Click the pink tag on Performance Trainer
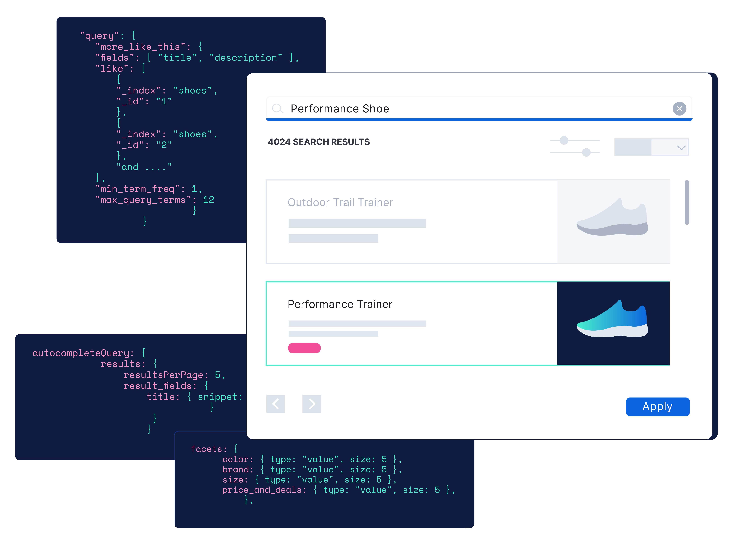750x560 pixels. coord(304,348)
